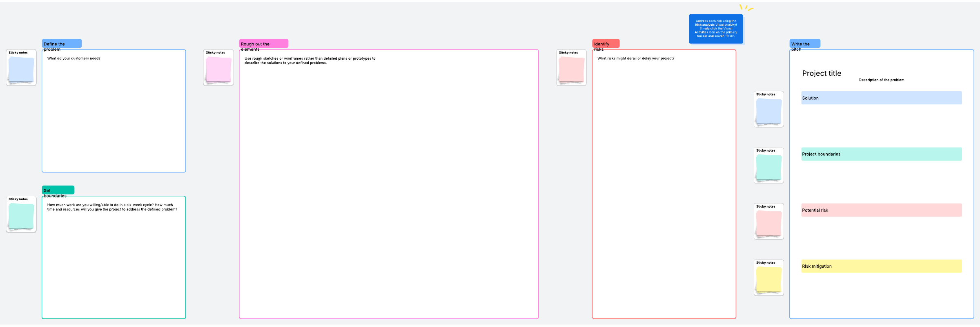Click the "Project title" heading text
Image resolution: width=980 pixels, height=327 pixels.
822,74
